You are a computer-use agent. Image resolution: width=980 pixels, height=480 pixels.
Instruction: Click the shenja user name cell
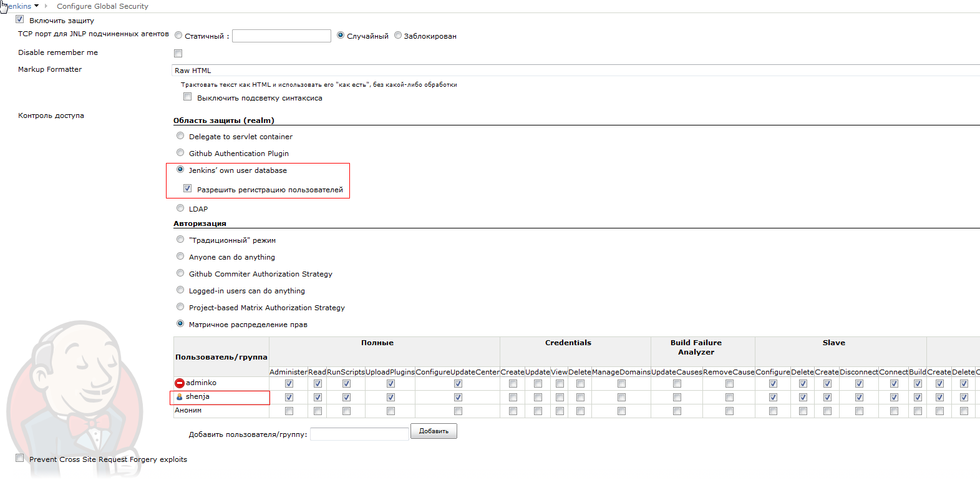(221, 397)
